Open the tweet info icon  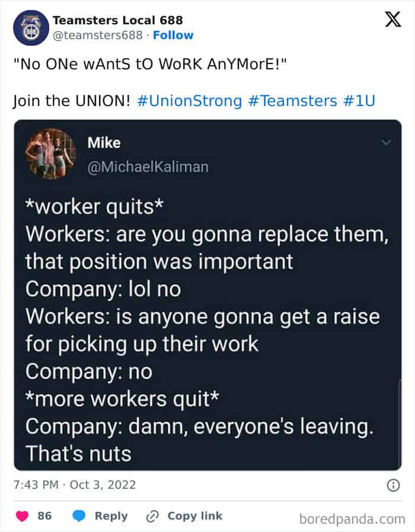coord(392,485)
